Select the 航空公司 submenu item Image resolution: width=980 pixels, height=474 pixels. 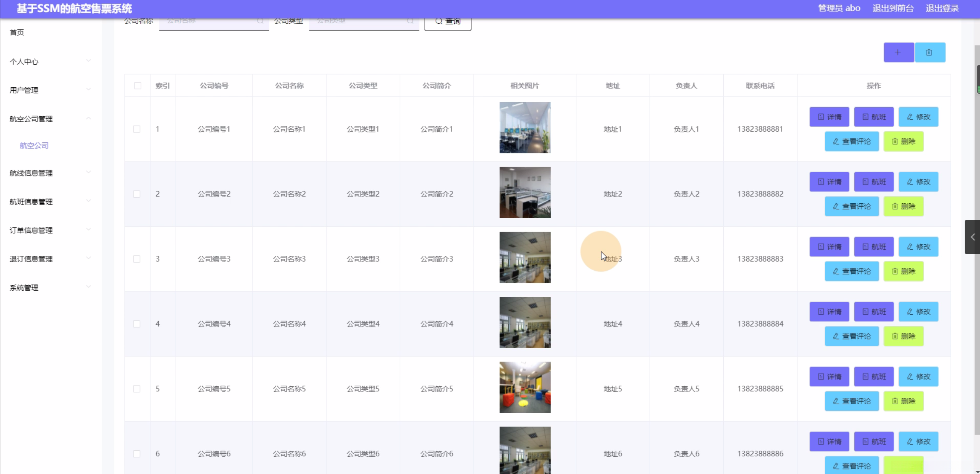tap(34, 145)
